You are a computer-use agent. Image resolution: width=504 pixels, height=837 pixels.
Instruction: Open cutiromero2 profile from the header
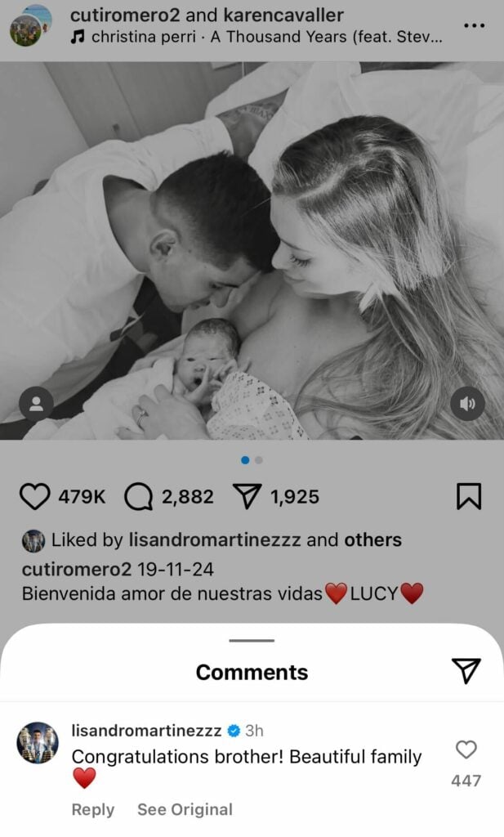click(125, 15)
